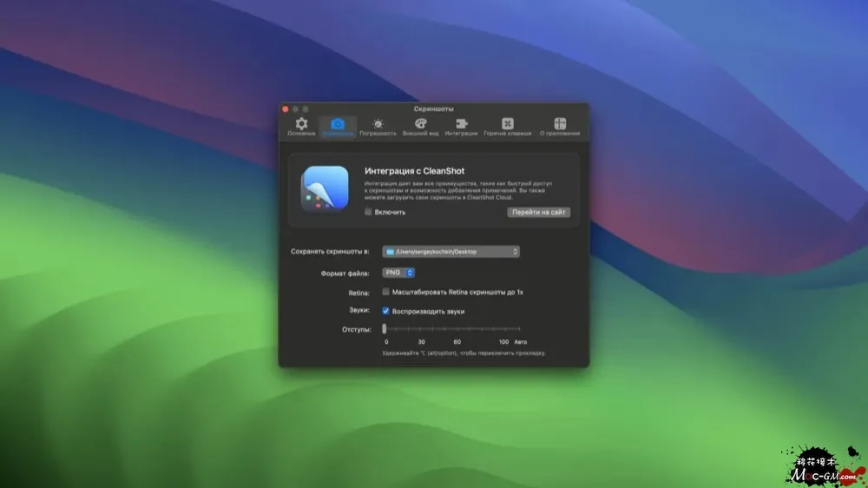Click the Перейти на сайт button
Screen dimensions: 868x488
click(539, 212)
